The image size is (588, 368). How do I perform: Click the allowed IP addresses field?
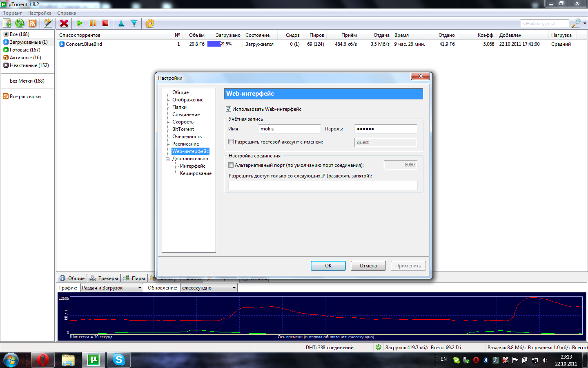coord(323,185)
